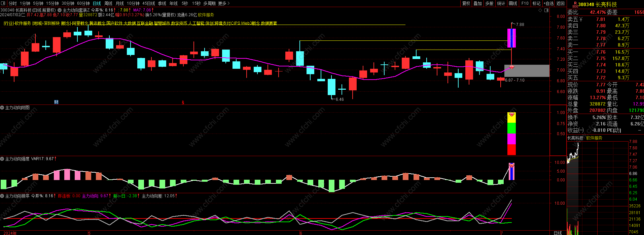The height and width of the screenshot is (235, 644).
Task: Open F10 company info
Action: [525, 3]
